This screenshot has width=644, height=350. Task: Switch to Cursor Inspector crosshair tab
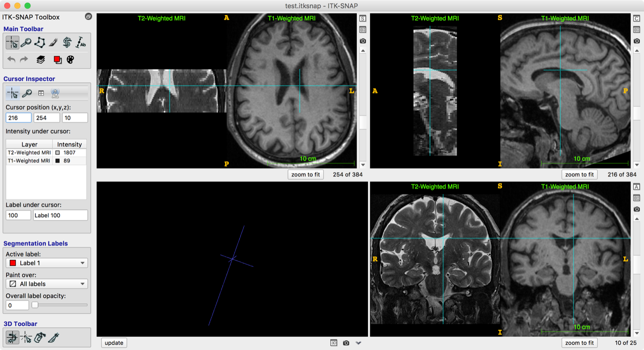coord(12,93)
